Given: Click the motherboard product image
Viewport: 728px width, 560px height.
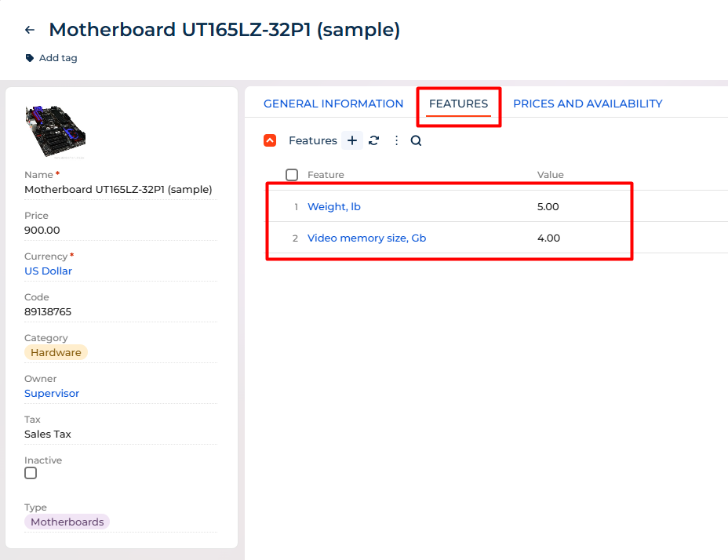Looking at the screenshot, I should tap(55, 131).
